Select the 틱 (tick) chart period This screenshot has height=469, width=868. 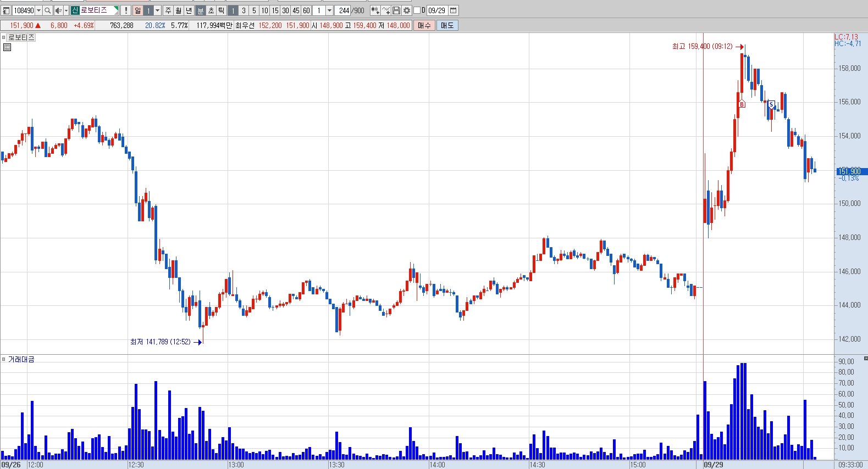[222, 10]
